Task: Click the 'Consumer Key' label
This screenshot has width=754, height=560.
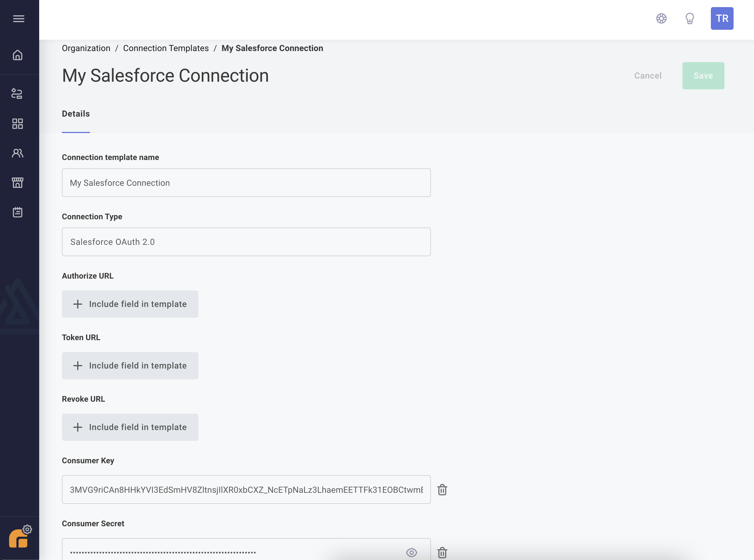Action: pyautogui.click(x=88, y=460)
